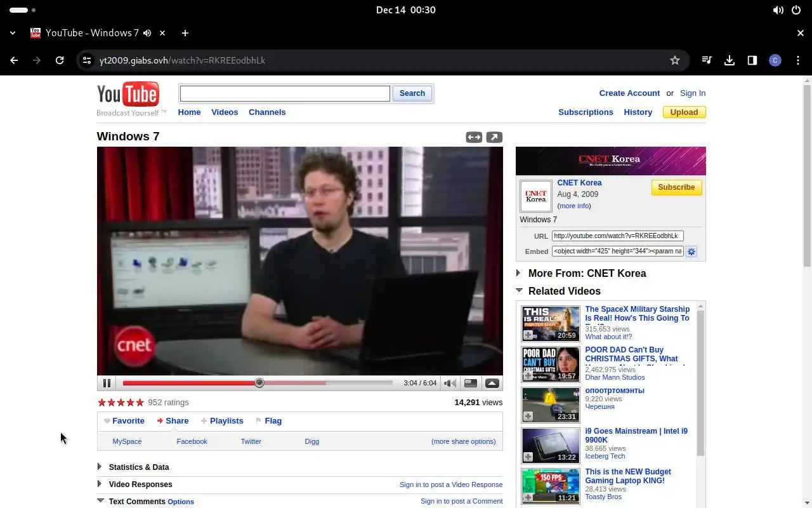Click related videos list scrollbar
This screenshot has height=508, width=812.
pos(700,384)
